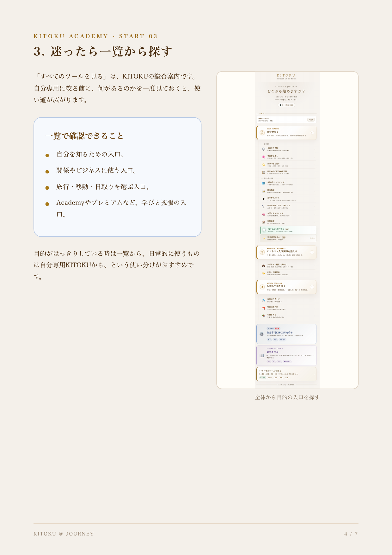Click the circled number 3 badge on 行動して運を開く

[262, 287]
